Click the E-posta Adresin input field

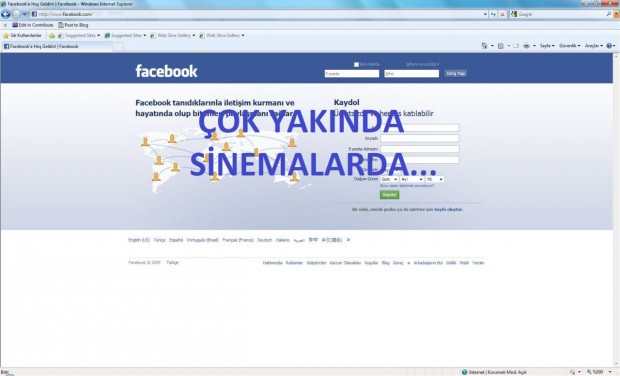tap(420, 149)
